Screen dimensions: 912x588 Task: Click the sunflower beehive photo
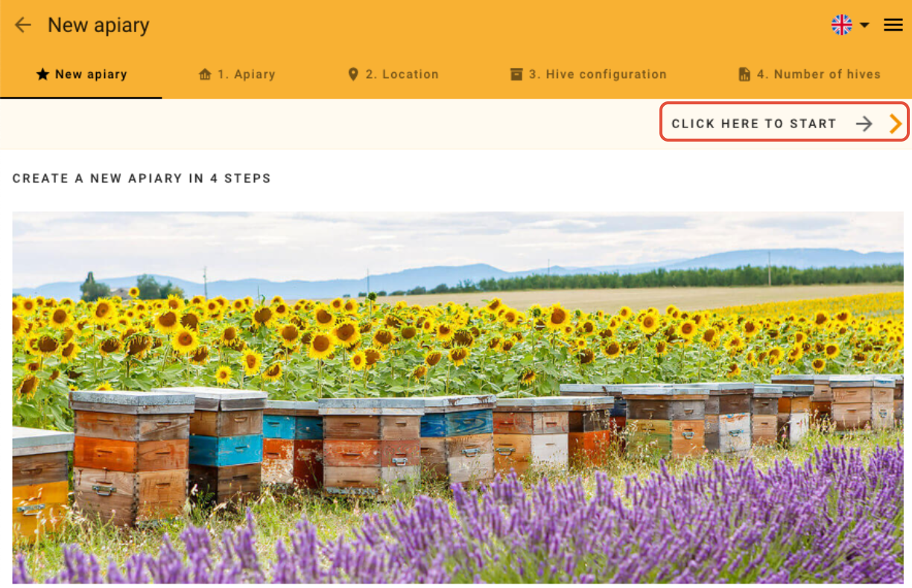(457, 397)
